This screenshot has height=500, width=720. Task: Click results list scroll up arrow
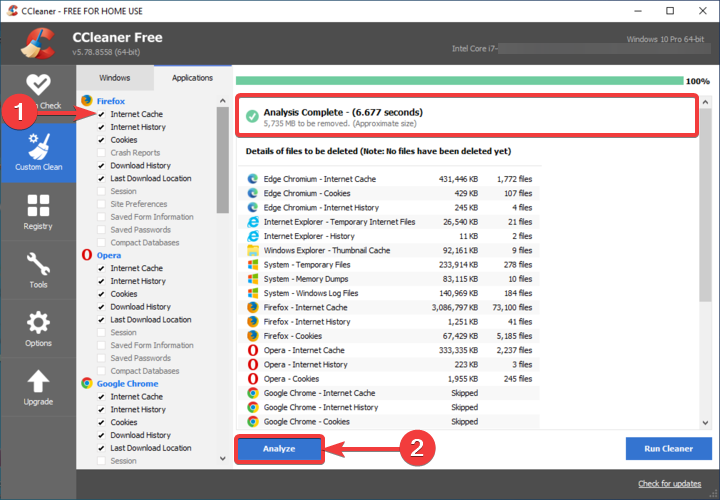click(706, 102)
